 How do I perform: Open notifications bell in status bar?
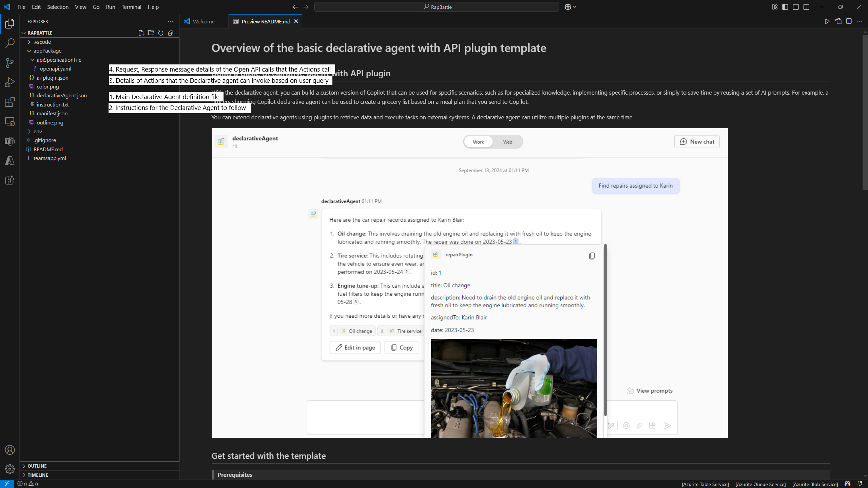click(860, 484)
